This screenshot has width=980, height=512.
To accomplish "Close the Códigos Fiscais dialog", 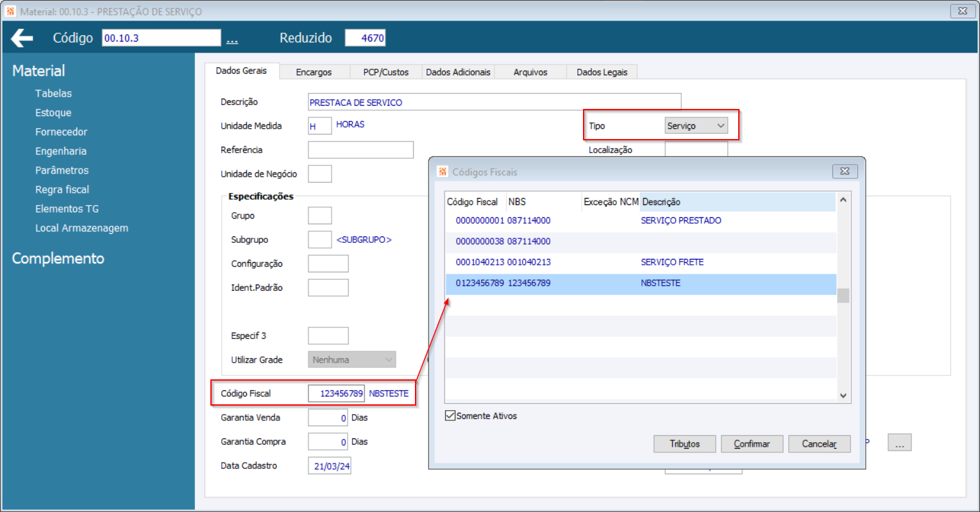I will click(x=845, y=171).
